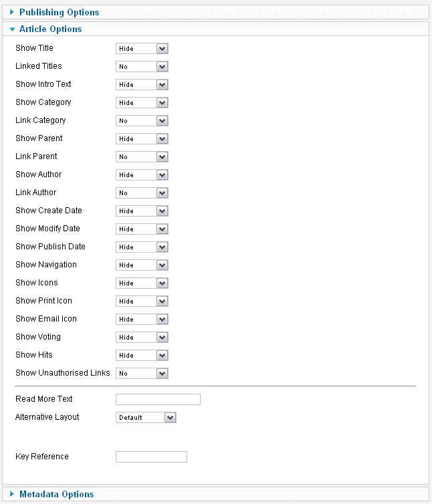This screenshot has width=432, height=504.
Task: Open the Show Title dropdown
Action: pos(142,49)
